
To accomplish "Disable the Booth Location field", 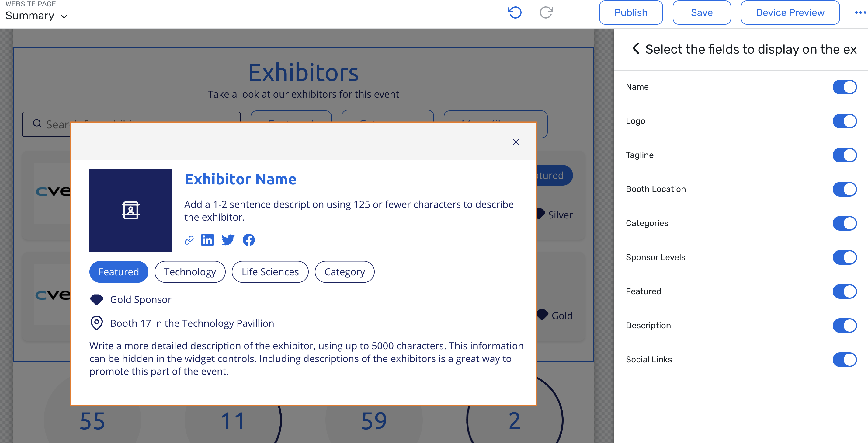I will (x=844, y=189).
